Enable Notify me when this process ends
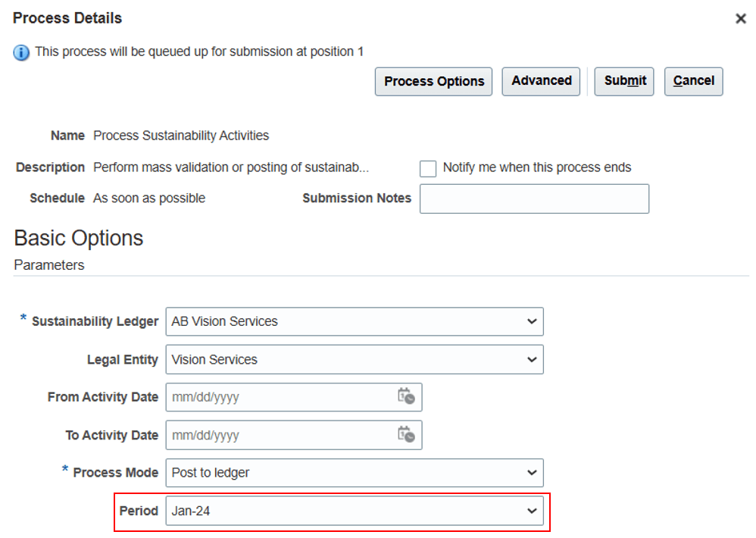Viewport: 756px width, 538px height. (428, 168)
